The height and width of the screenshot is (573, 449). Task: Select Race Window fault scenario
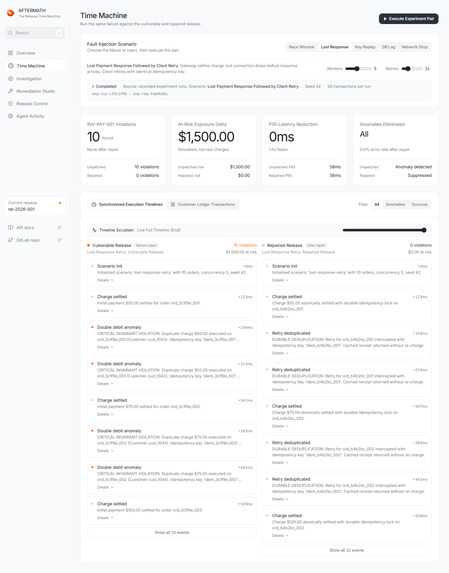pos(301,47)
